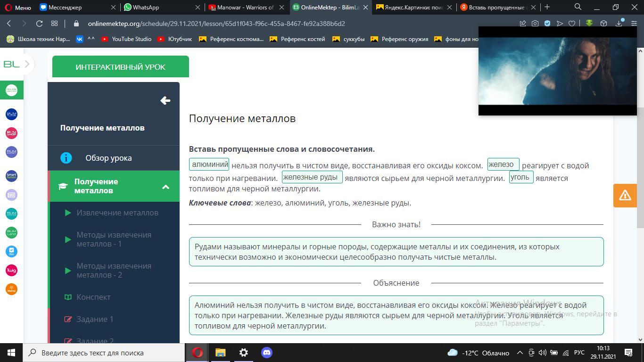Viewport: 644px width, 362px height.
Task: Click the filled blank containing уголь
Action: point(521,177)
